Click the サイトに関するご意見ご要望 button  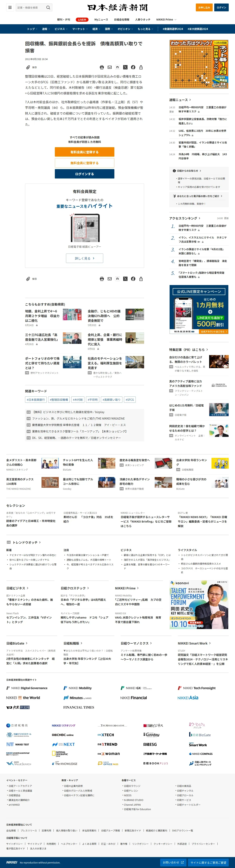[x=208, y=862]
